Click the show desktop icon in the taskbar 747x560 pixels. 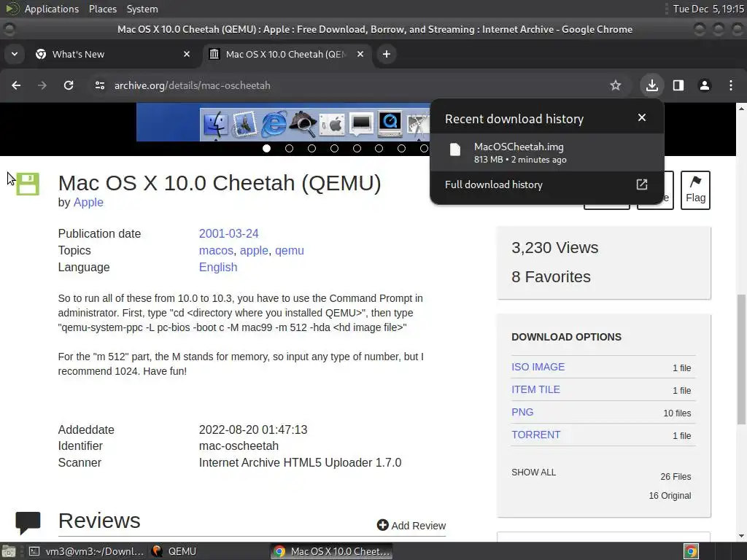[9, 551]
